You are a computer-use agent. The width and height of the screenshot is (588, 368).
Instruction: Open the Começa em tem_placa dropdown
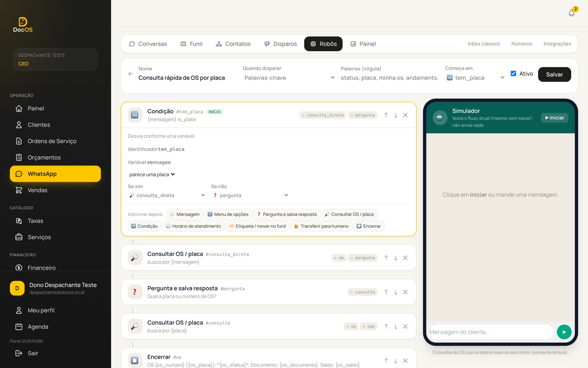[475, 78]
